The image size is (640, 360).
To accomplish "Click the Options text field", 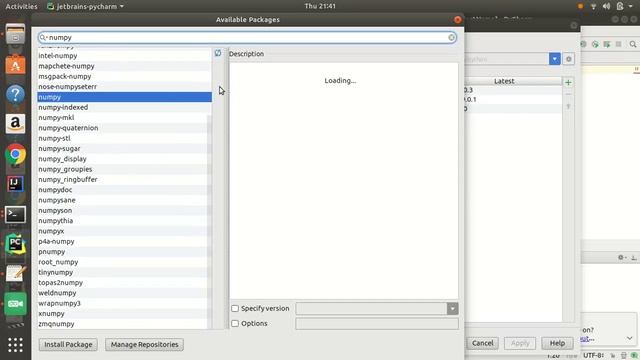I will 377,324.
